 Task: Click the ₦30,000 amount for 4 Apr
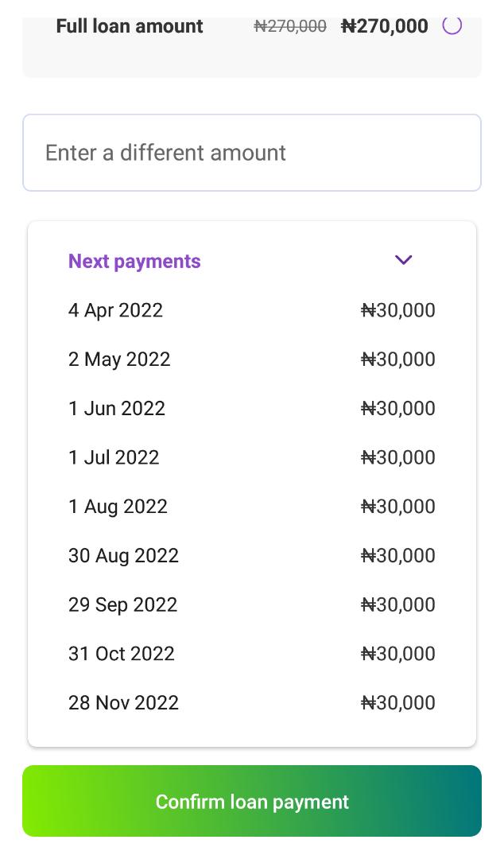point(398,310)
